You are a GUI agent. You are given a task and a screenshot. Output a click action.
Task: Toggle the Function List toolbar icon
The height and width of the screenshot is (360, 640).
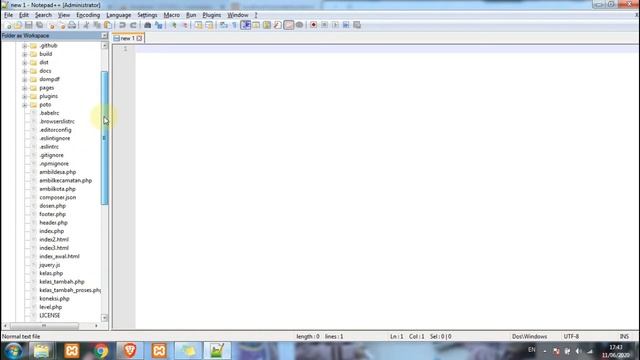coord(278,25)
